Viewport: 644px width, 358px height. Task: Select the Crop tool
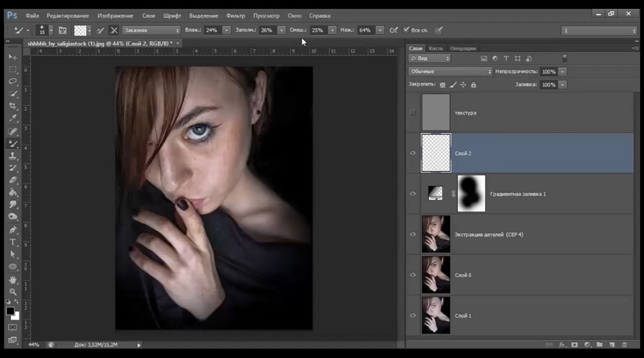click(13, 106)
